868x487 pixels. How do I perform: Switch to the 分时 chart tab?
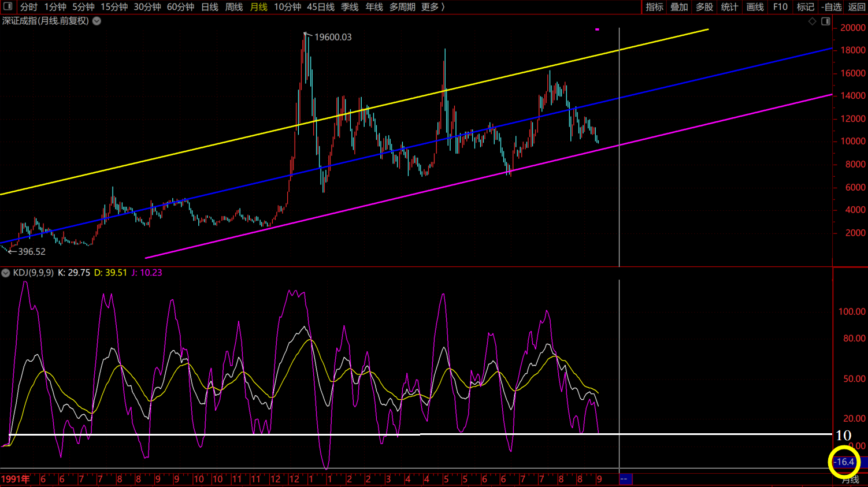click(28, 7)
